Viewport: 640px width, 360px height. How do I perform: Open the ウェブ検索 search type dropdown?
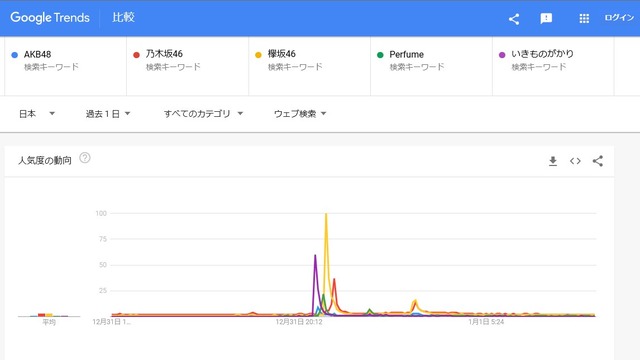[300, 114]
